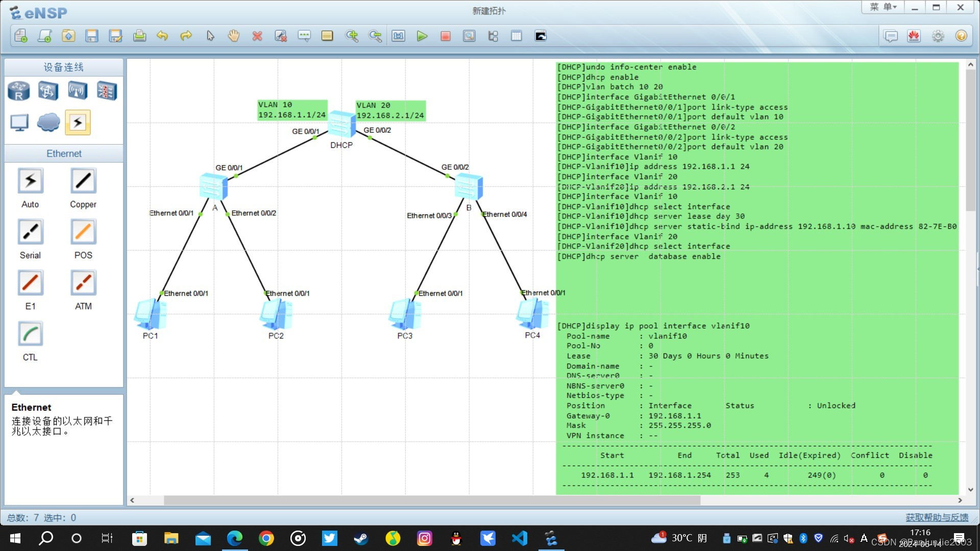Pick the Copper cable type
980x551 pixels.
pyautogui.click(x=83, y=181)
